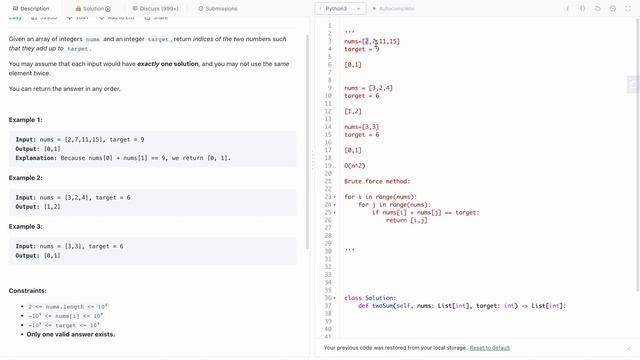The height and width of the screenshot is (360, 640).
Task: Toggle the Autocomplete option
Action: click(x=393, y=9)
